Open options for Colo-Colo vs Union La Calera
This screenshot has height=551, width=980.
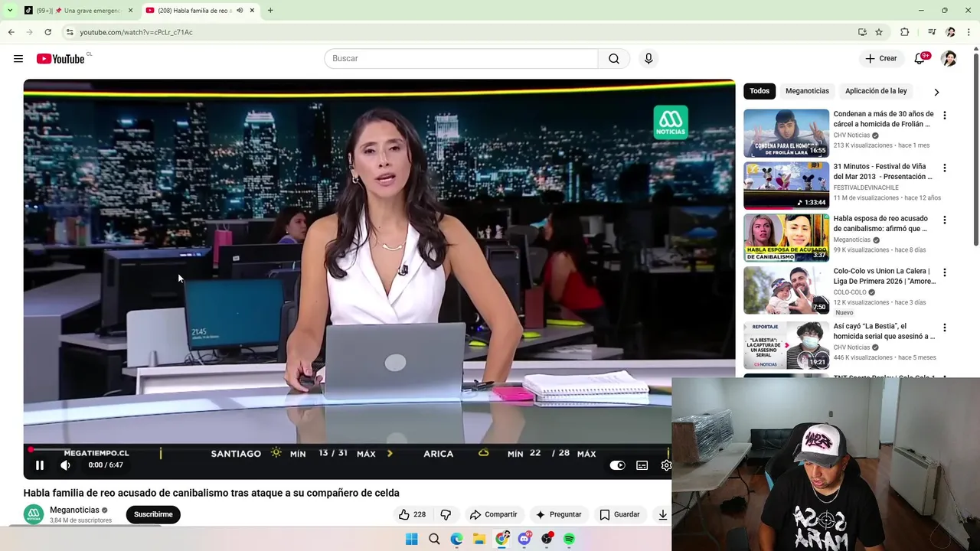944,272
